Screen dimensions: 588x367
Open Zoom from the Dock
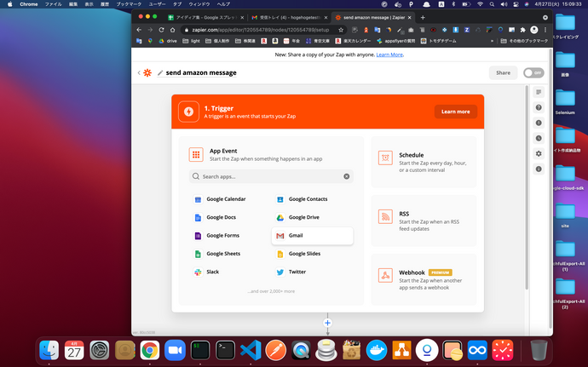tap(175, 350)
